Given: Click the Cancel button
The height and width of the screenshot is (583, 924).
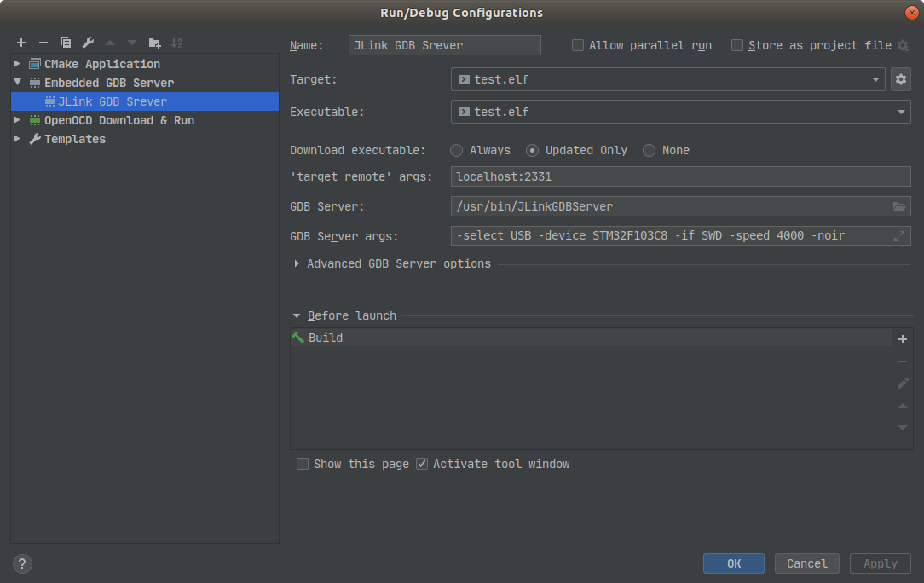Looking at the screenshot, I should coord(806,563).
